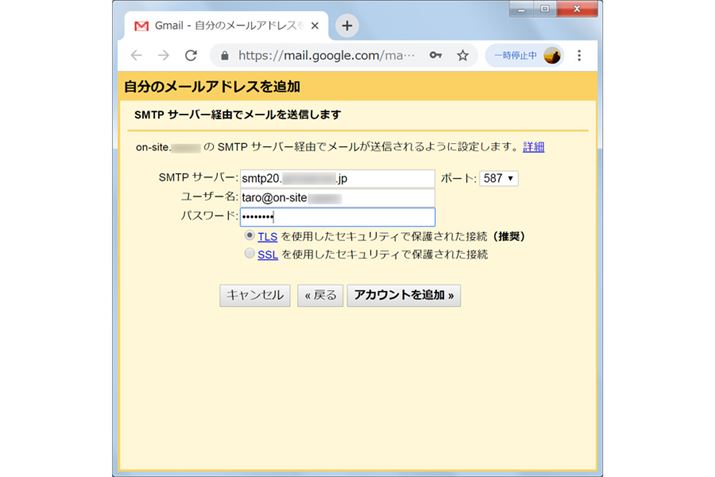This screenshot has width=715, height=477.
Task: Open Chrome three-dot menu
Action: (581, 56)
